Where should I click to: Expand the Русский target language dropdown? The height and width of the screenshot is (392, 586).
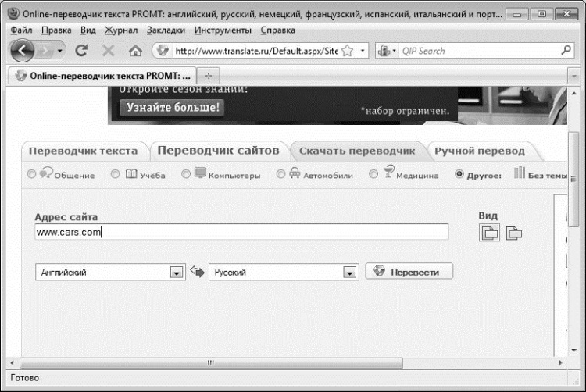coord(349,273)
